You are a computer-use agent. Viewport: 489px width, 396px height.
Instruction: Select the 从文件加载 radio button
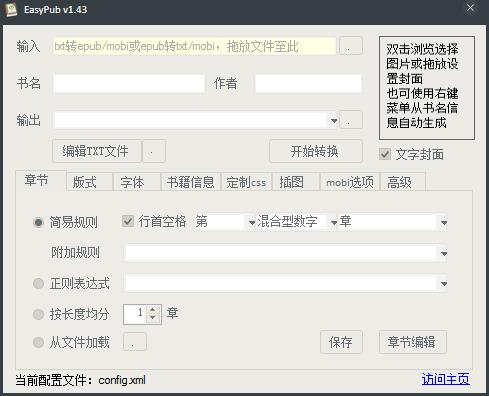38,342
